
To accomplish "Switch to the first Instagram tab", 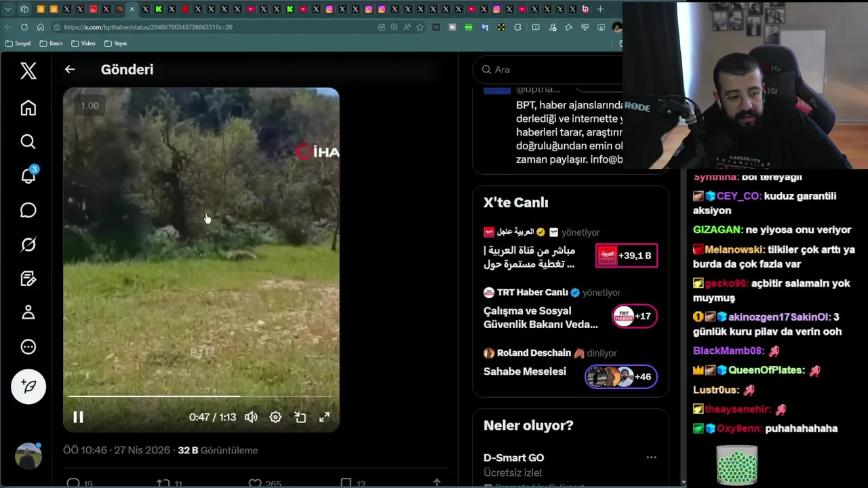I will pos(330,9).
